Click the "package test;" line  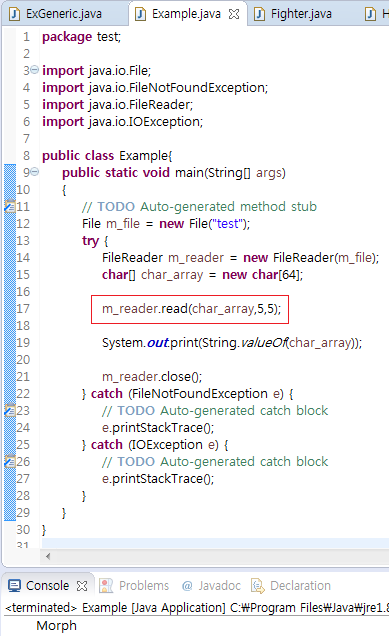point(81,37)
